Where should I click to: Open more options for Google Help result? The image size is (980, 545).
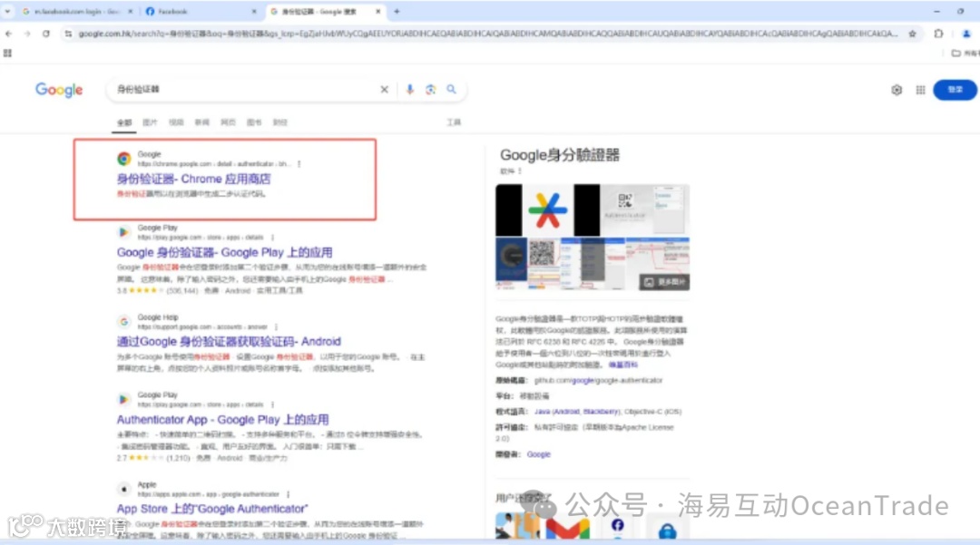pyautogui.click(x=276, y=327)
